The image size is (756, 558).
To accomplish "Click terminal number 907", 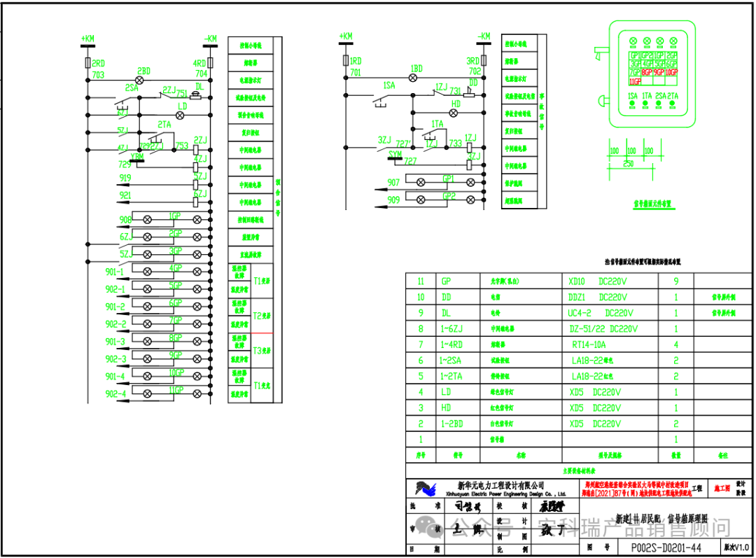I will pyautogui.click(x=393, y=183).
